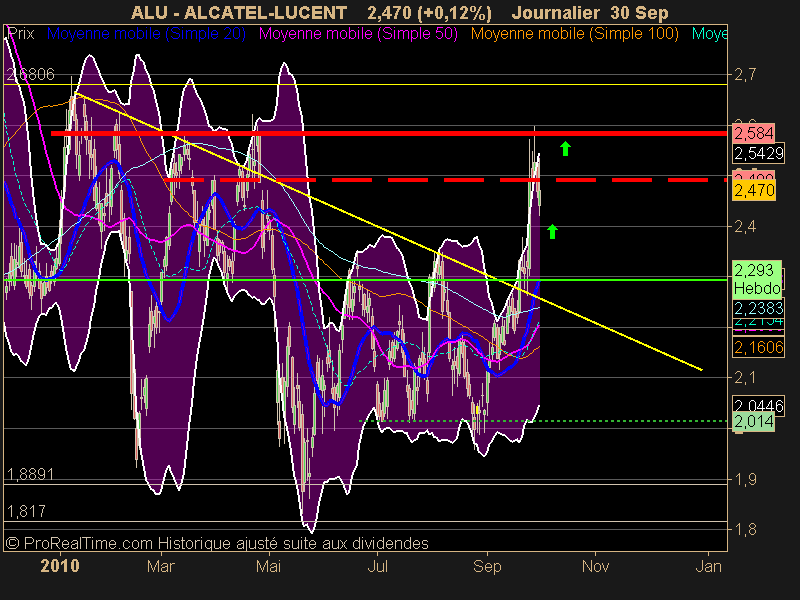The width and height of the screenshot is (800, 600).
Task: Click the "Jan" month on the time axis
Action: click(709, 566)
